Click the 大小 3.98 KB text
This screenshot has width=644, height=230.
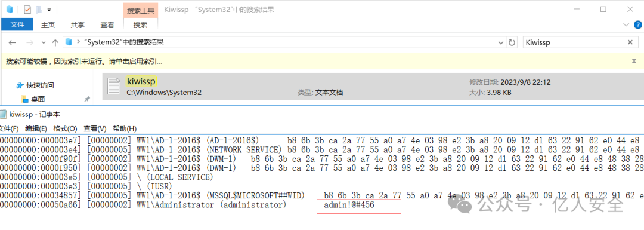[x=490, y=93]
